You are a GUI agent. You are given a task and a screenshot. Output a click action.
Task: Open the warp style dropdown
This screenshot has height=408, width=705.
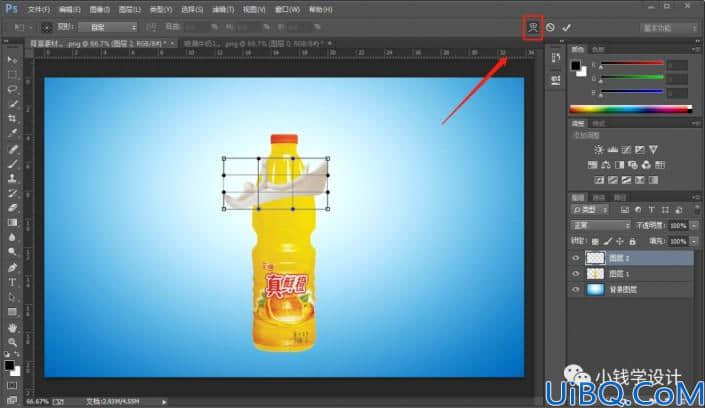[108, 27]
